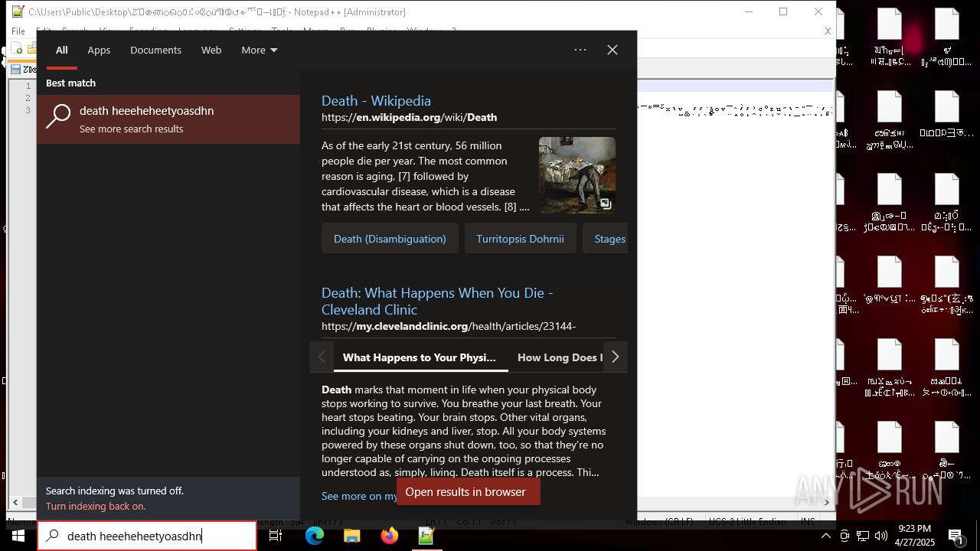This screenshot has height=551, width=980.
Task: Open the my.clevelandclinic.org URL link
Action: tap(449, 326)
